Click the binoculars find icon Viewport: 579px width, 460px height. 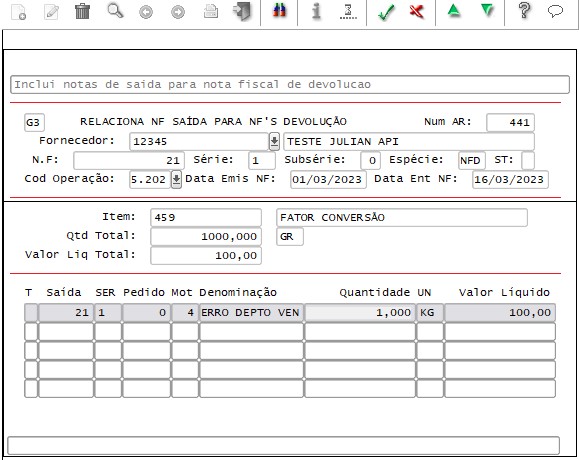coord(279,11)
